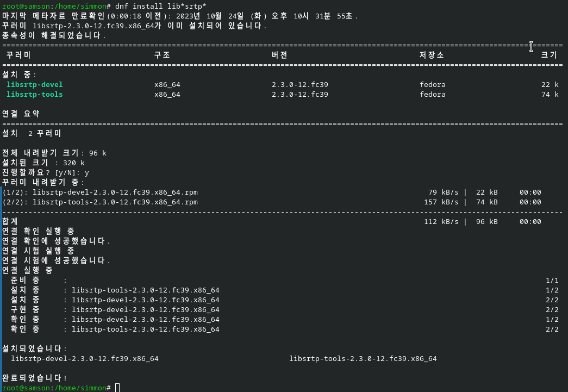This screenshot has width=568, height=392.
Task: Click the 꾸러미 column header
Action: click(18, 55)
